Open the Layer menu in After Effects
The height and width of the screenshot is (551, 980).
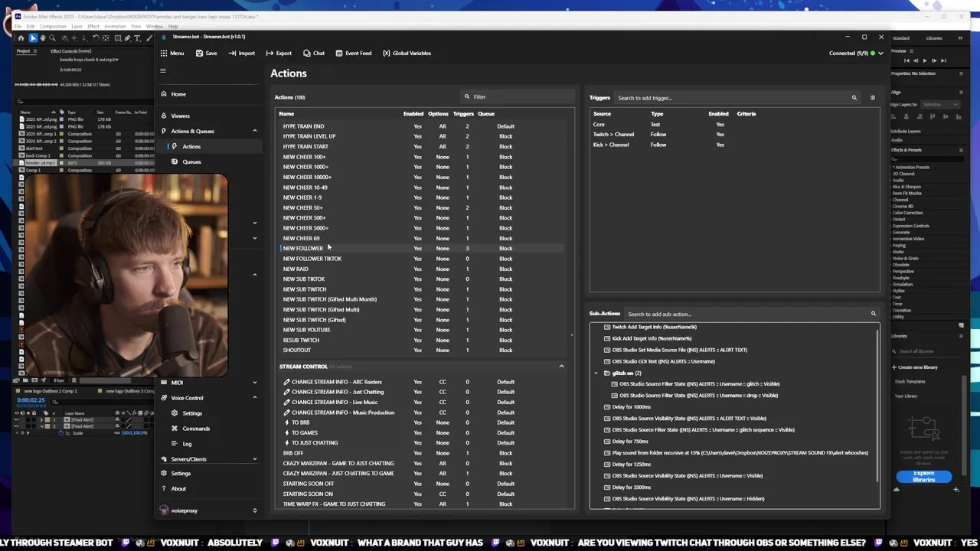pyautogui.click(x=77, y=27)
